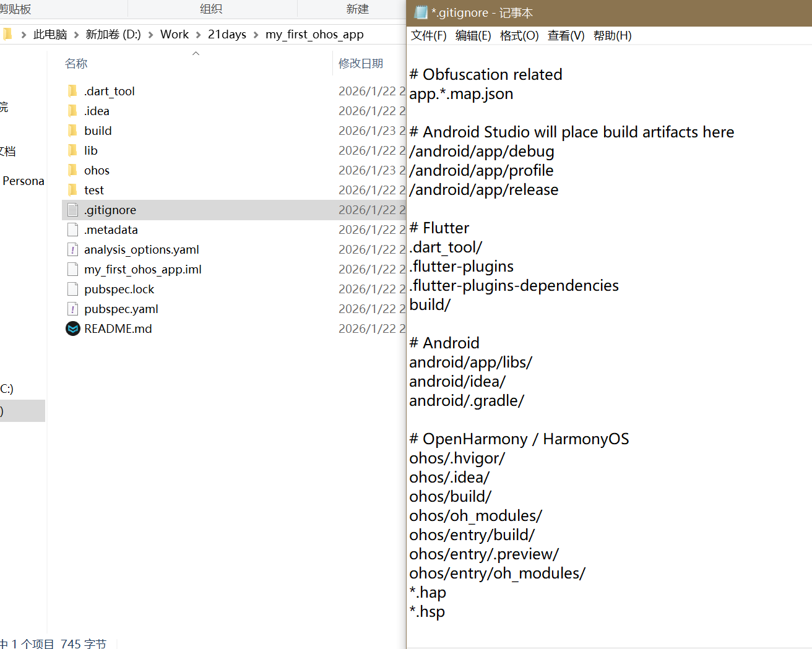The image size is (812, 649).
Task: Click the build folder icon
Action: point(72,131)
